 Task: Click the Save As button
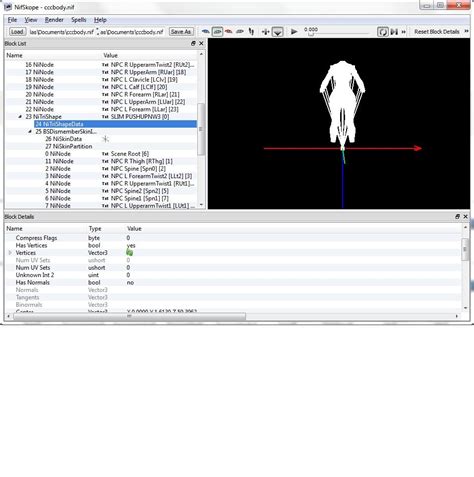pyautogui.click(x=181, y=32)
